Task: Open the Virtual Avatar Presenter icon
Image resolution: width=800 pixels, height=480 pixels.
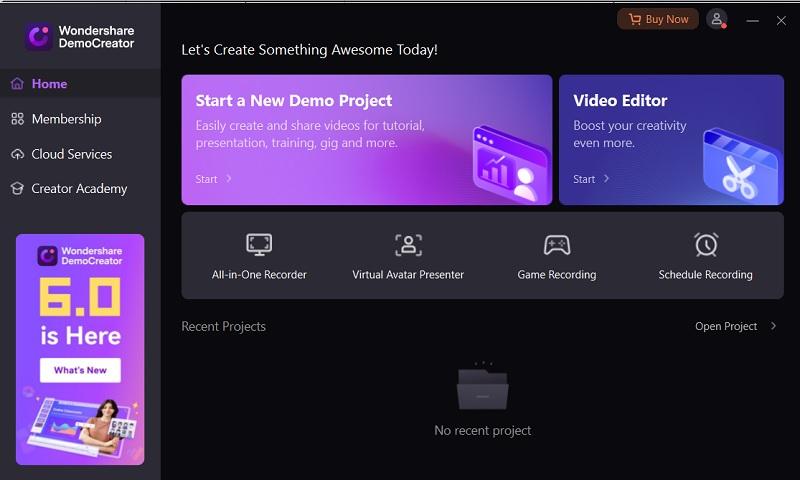Action: (408, 244)
